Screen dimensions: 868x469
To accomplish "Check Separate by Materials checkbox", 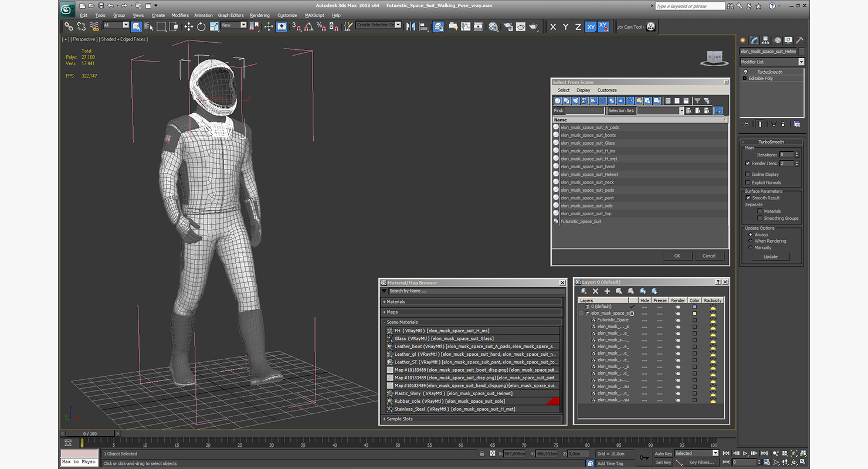I will tap(759, 211).
